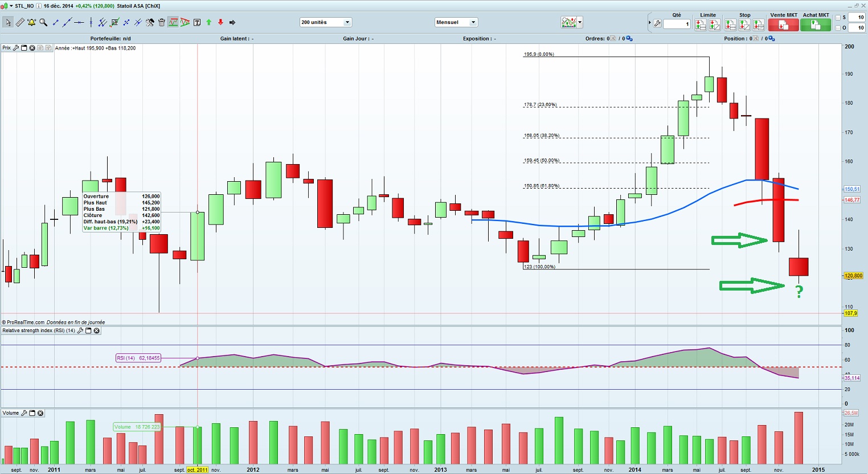Insert a green up arrow marker

[x=208, y=22]
